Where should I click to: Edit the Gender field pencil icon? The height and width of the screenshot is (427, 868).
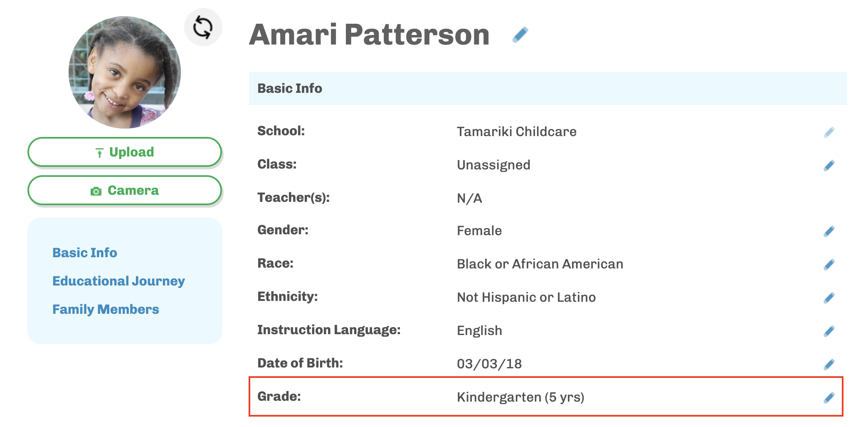click(x=829, y=231)
